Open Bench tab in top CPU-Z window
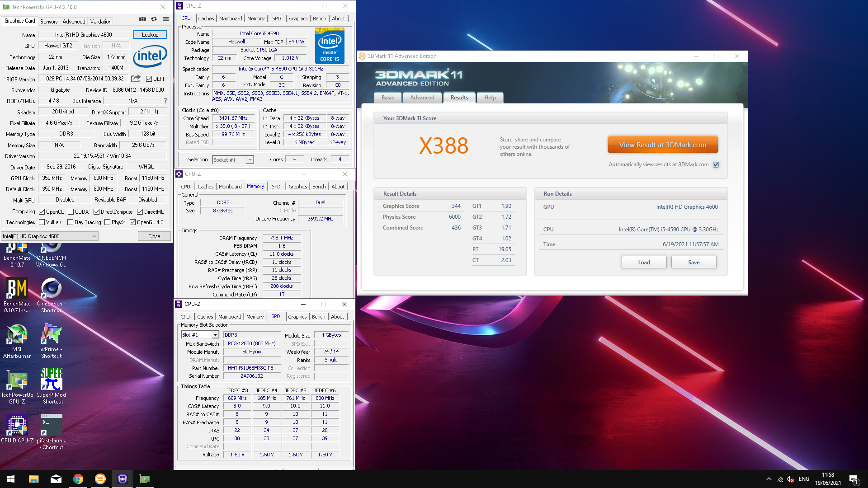 click(x=319, y=19)
